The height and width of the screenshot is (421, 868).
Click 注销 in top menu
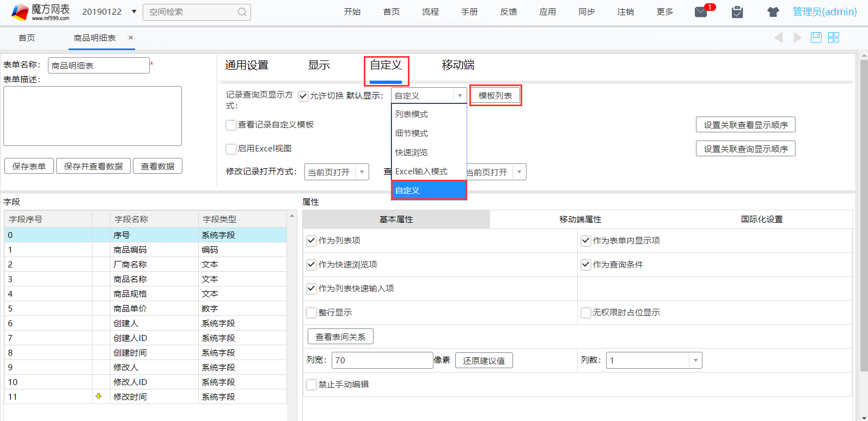pos(626,12)
